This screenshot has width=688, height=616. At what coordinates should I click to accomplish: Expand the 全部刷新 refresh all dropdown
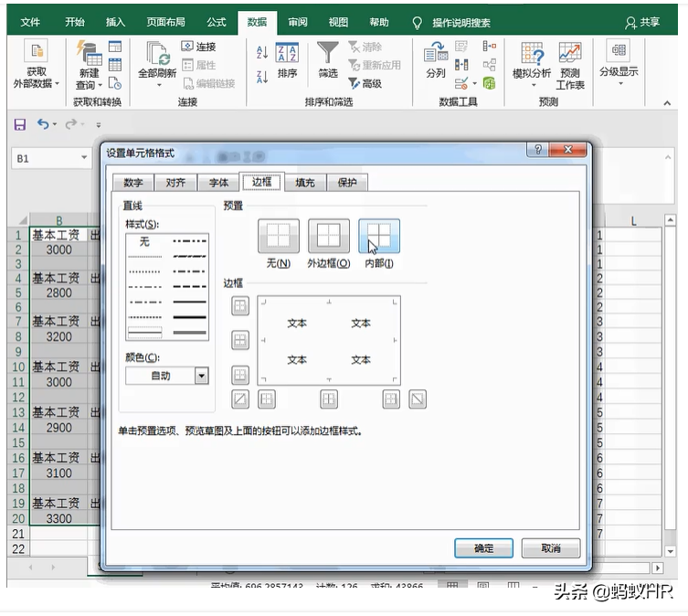[x=160, y=85]
